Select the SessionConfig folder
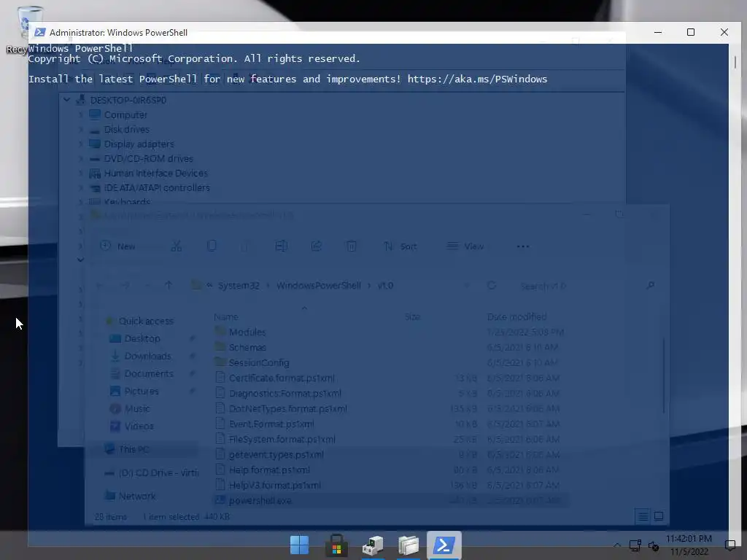Image resolution: width=747 pixels, height=560 pixels. (x=259, y=363)
